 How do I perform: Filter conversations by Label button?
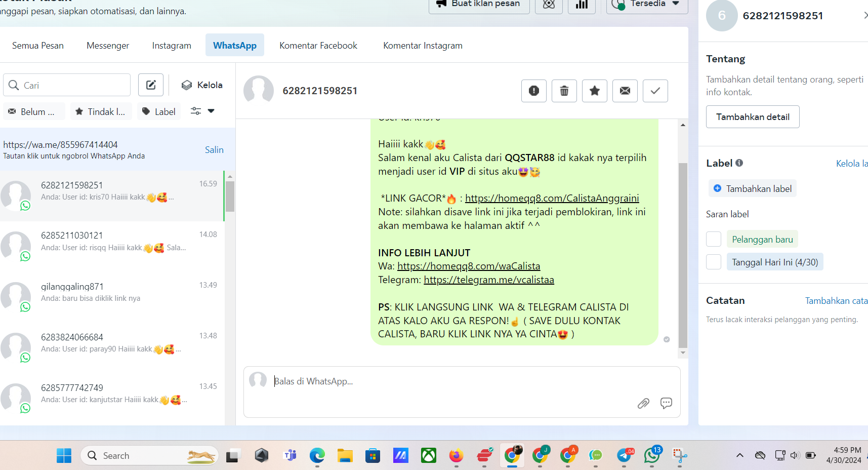click(158, 111)
